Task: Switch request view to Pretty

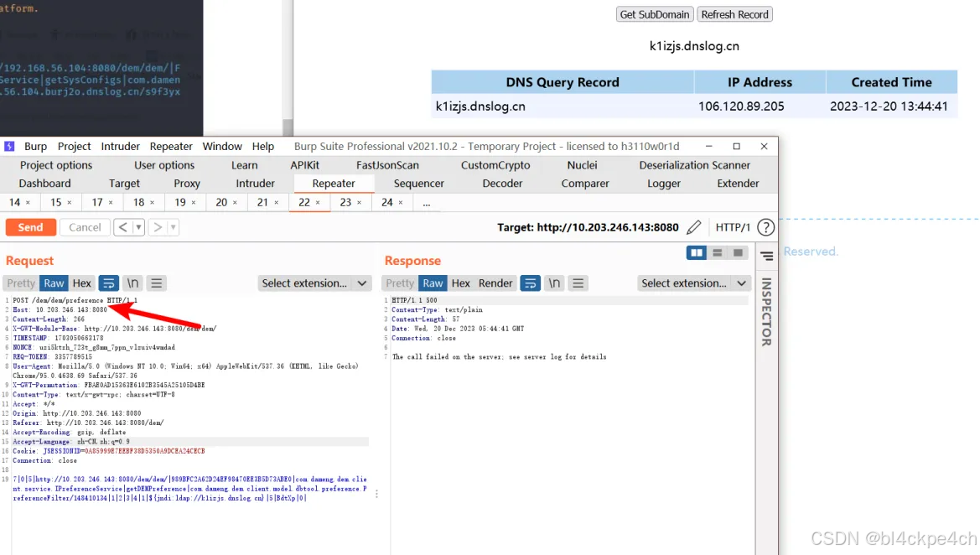Action: (21, 283)
